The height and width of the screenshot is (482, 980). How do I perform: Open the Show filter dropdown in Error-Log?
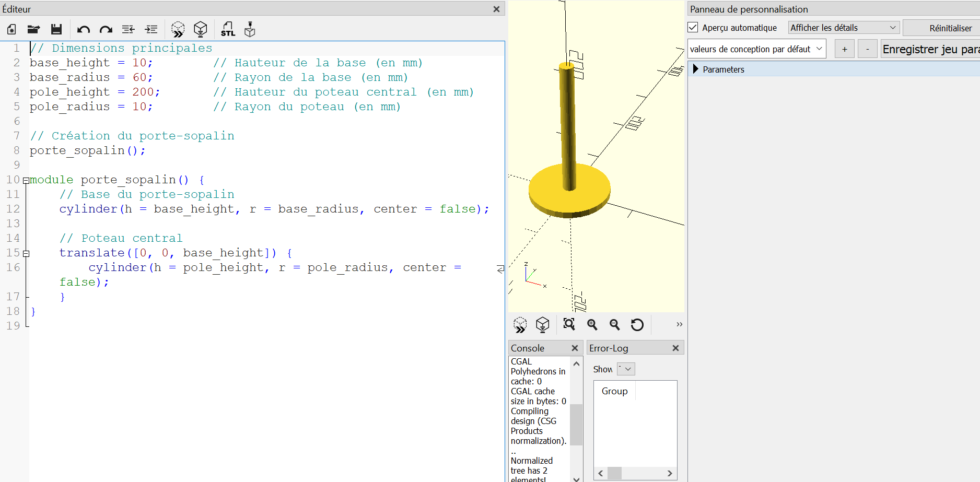coord(626,369)
